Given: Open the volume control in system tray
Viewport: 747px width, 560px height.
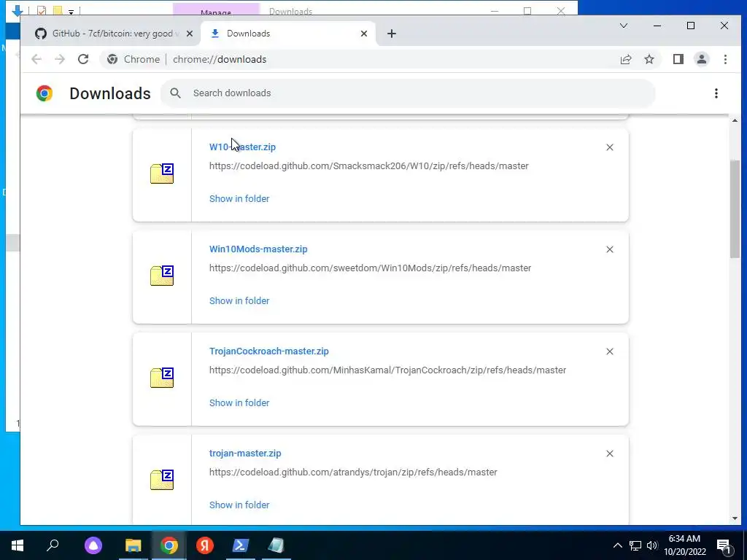Looking at the screenshot, I should point(651,545).
